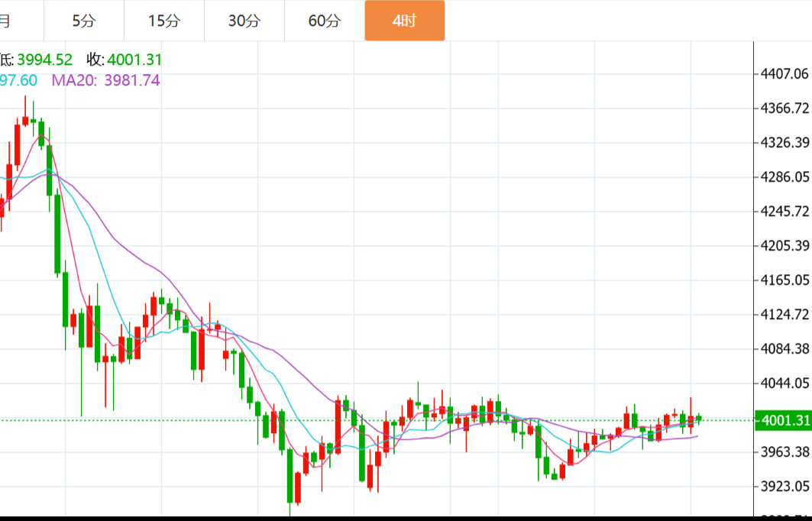Select the 4124.72 price axis level
The height and width of the screenshot is (521, 812).
click(x=785, y=314)
